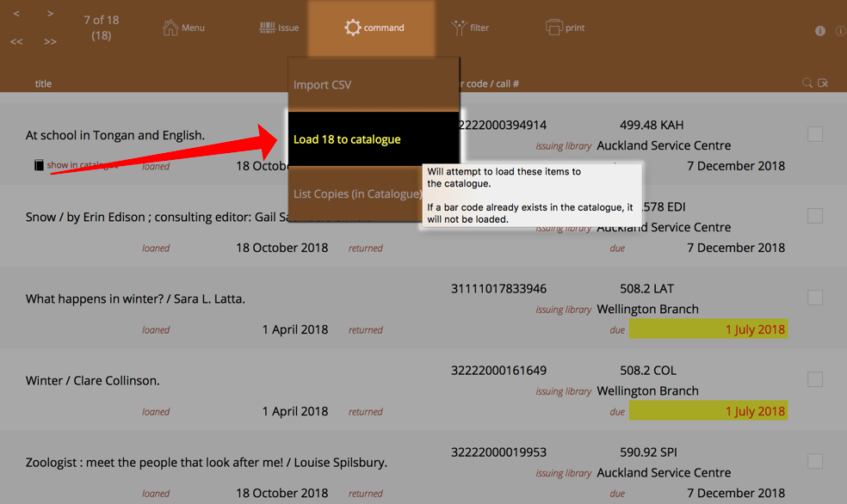Open the Menu home icon

170,28
